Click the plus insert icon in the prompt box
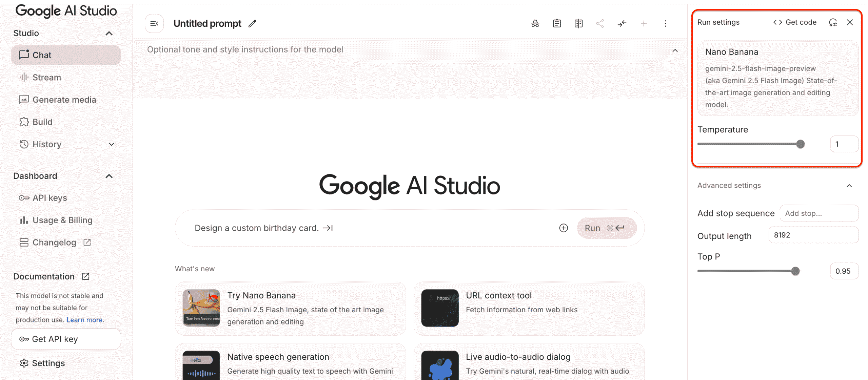This screenshot has width=868, height=380. click(x=564, y=228)
